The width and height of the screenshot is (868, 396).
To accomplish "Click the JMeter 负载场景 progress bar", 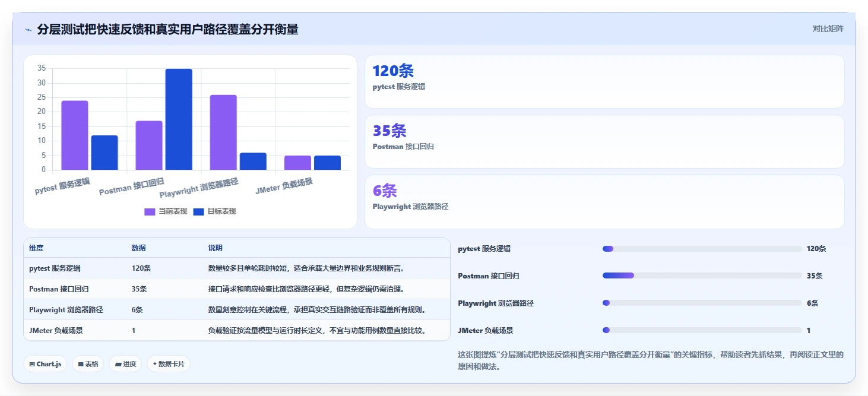I will pos(702,330).
